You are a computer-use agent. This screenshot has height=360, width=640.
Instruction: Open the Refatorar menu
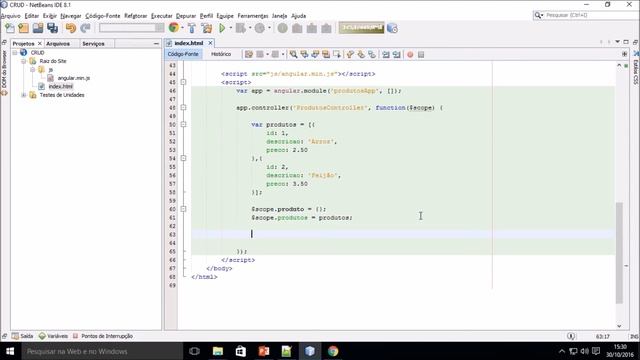coord(136,16)
